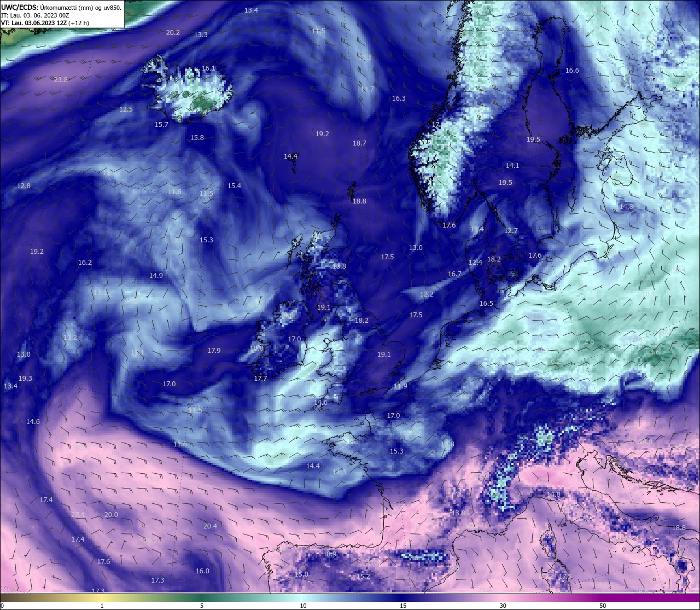The image size is (700, 610).
Task: Click the 20.2 value northwest of Iceland
Action: (x=173, y=33)
